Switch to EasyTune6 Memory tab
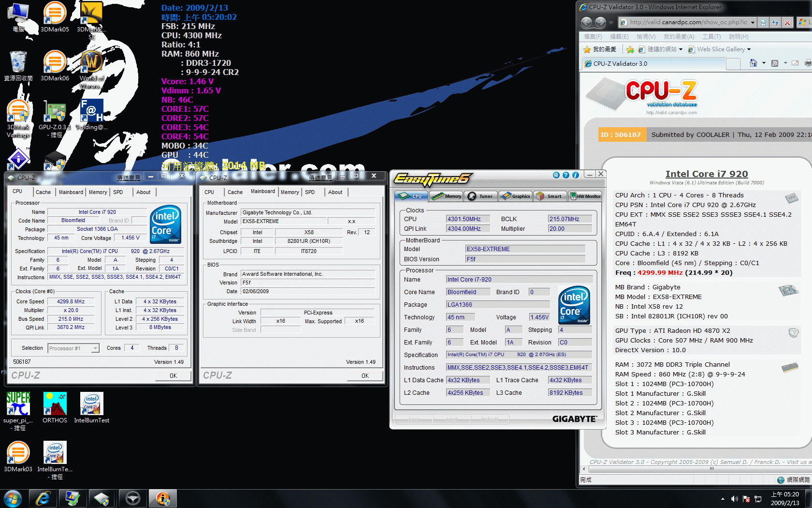812x508 pixels. 446,196
